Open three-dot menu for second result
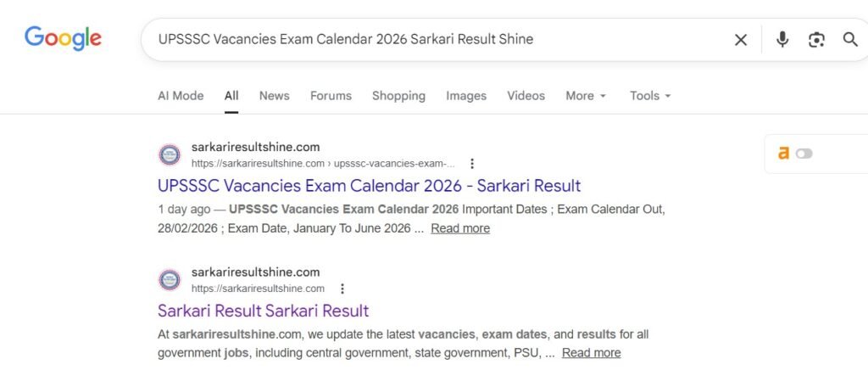This screenshot has height=387, width=868. [342, 289]
